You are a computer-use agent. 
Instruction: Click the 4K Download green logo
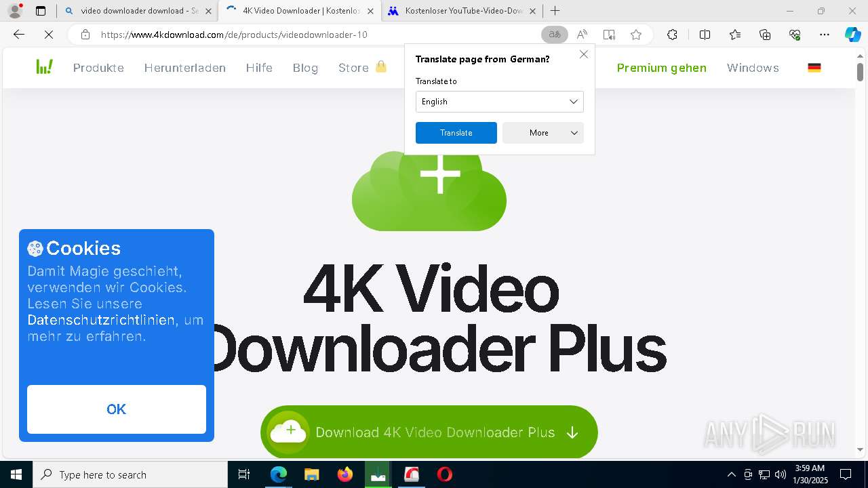click(45, 66)
